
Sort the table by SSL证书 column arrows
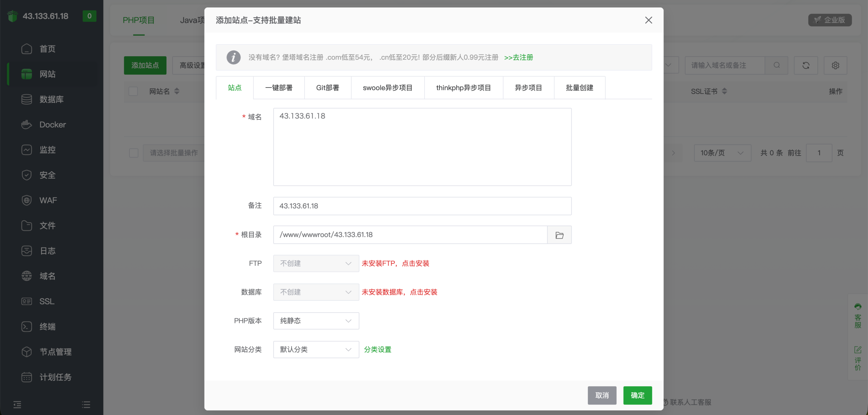coord(724,91)
